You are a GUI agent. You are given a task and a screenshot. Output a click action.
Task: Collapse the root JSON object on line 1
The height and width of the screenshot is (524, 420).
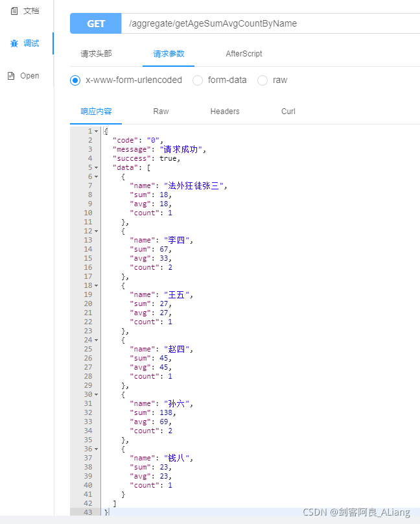pyautogui.click(x=96, y=131)
